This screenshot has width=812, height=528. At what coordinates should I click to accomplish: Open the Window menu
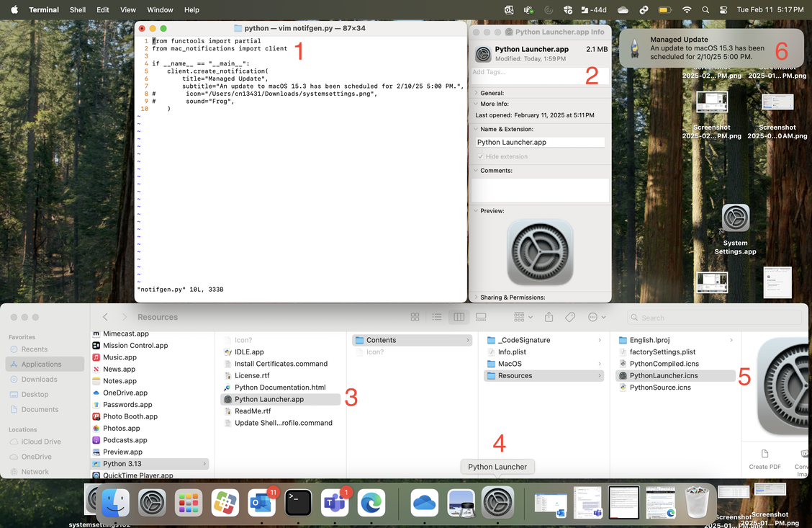point(160,10)
